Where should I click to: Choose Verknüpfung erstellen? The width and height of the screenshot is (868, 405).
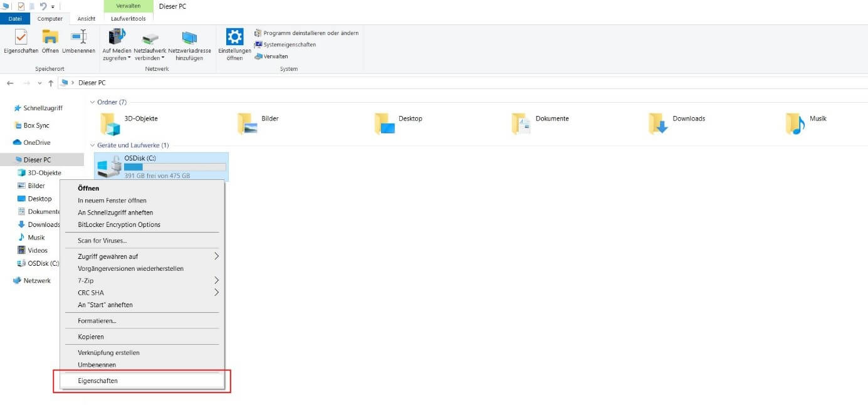click(142, 352)
